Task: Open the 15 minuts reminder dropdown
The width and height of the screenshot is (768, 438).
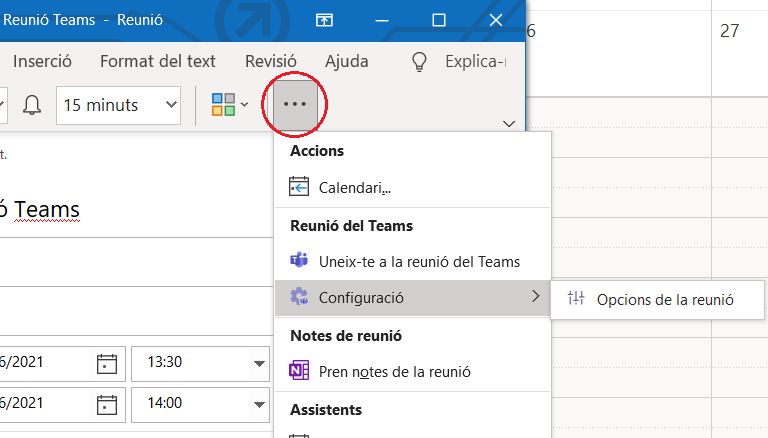Action: pyautogui.click(x=119, y=105)
